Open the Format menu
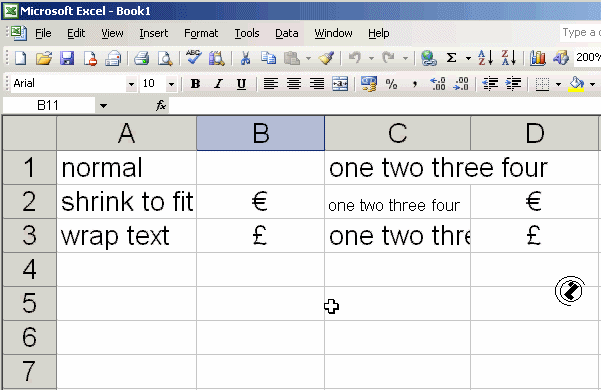Image resolution: width=601 pixels, height=390 pixels. (x=201, y=33)
